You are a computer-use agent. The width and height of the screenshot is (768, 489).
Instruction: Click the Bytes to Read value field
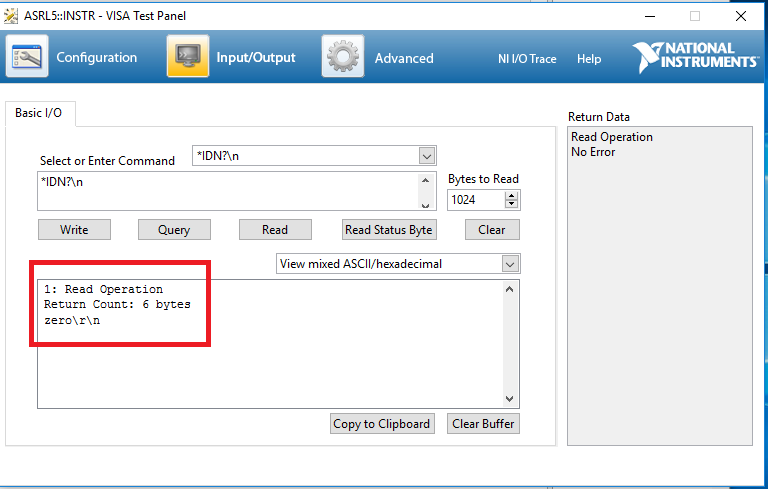(x=476, y=200)
